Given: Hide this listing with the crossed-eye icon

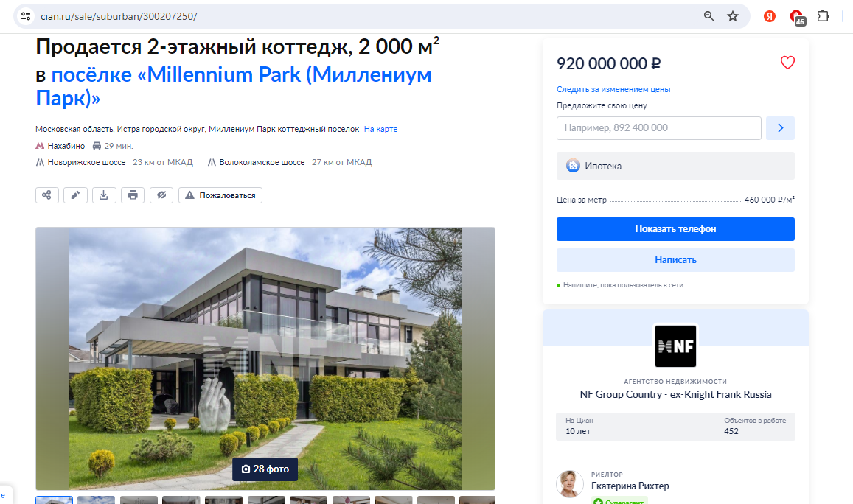Looking at the screenshot, I should pos(161,195).
